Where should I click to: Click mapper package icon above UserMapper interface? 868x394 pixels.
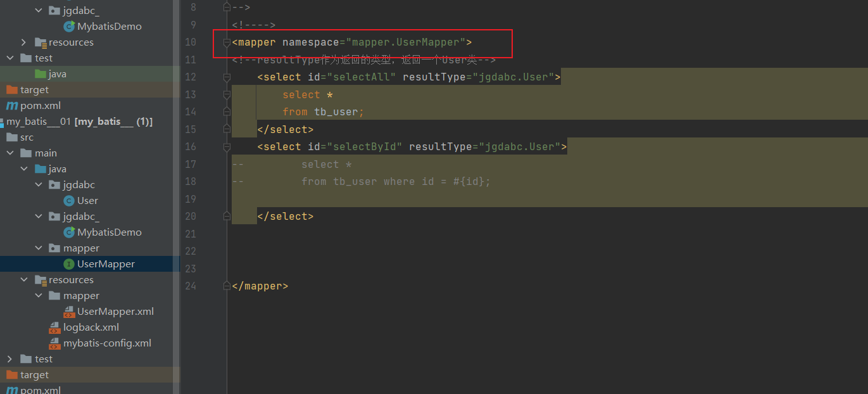pos(55,248)
